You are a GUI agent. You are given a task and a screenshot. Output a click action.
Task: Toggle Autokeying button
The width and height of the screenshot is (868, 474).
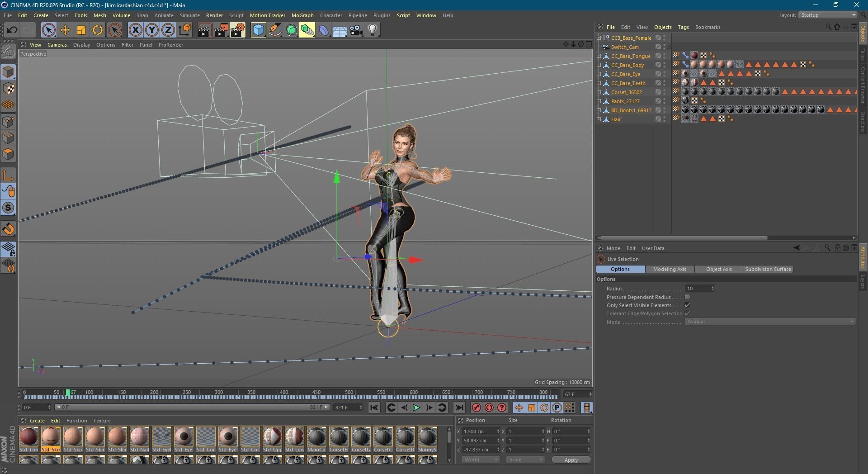point(489,408)
